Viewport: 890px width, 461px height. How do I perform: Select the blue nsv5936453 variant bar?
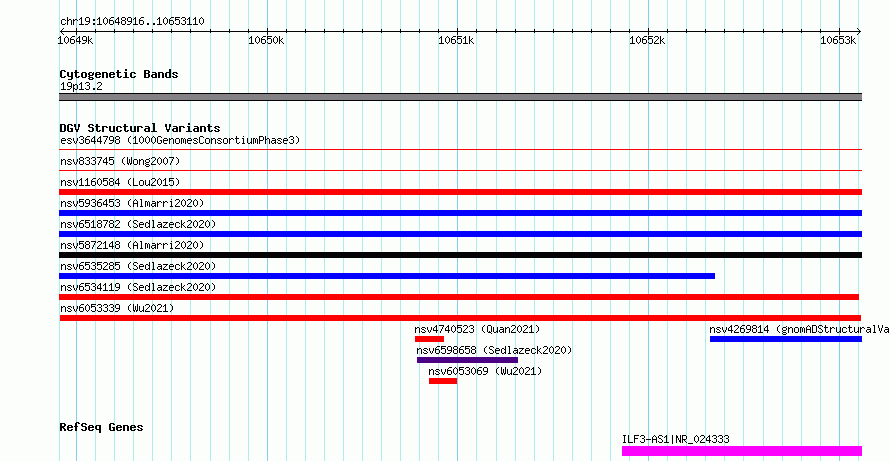click(x=460, y=213)
